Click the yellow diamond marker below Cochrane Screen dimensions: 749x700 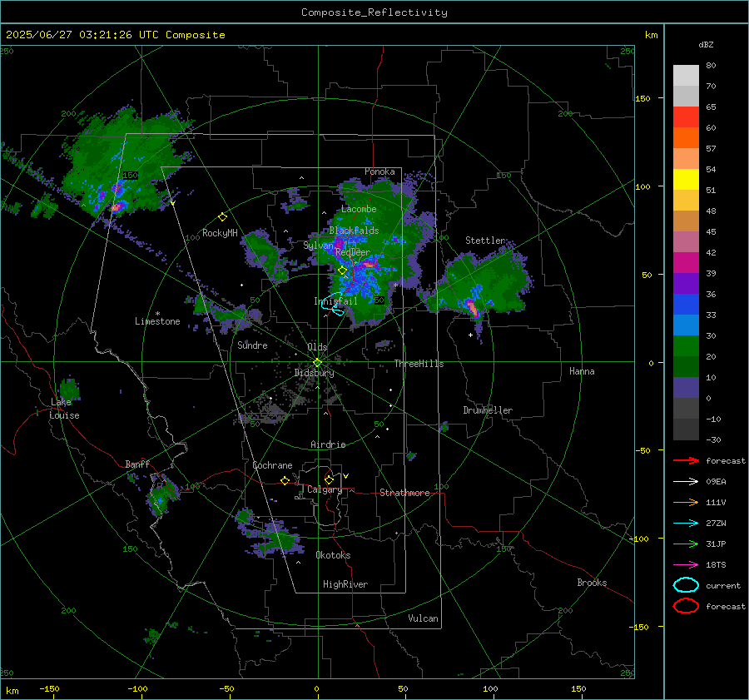coord(285,481)
